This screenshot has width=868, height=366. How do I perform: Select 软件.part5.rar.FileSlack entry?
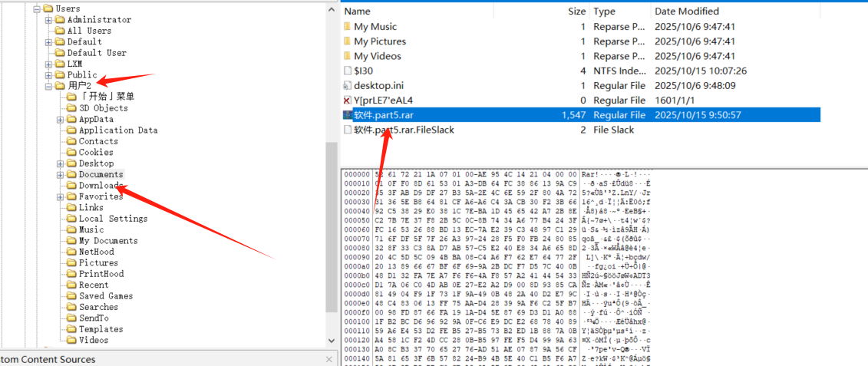(404, 130)
